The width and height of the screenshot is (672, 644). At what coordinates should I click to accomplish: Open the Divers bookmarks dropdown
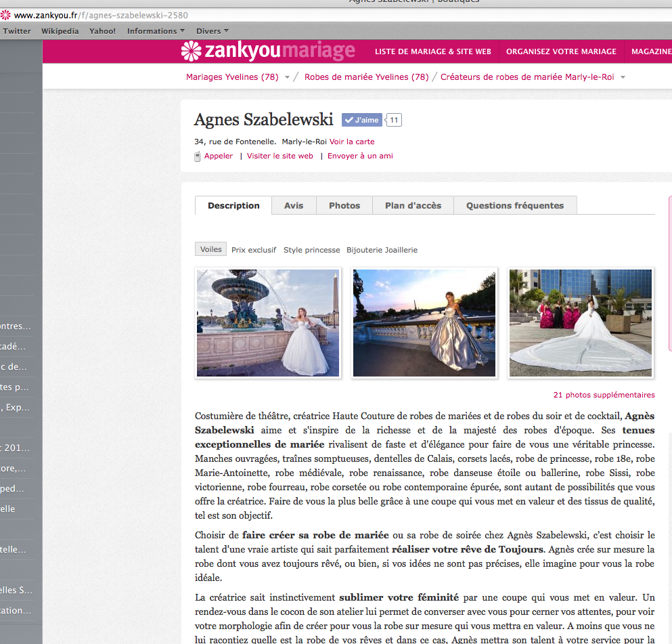click(212, 31)
